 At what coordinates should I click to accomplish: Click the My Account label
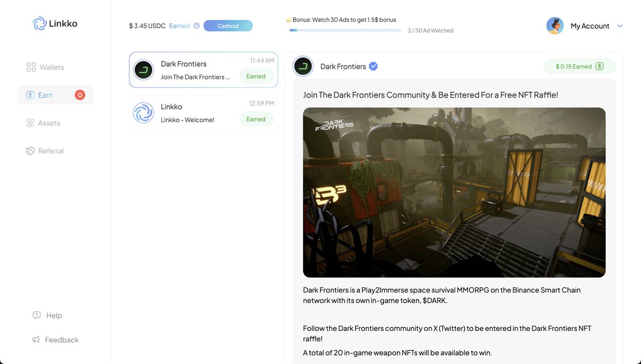tap(590, 26)
